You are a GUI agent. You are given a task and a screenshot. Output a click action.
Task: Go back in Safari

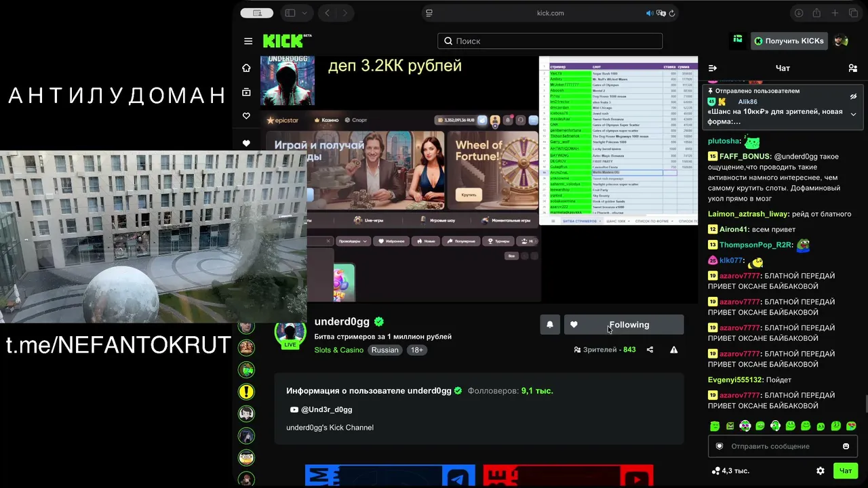pyautogui.click(x=328, y=13)
